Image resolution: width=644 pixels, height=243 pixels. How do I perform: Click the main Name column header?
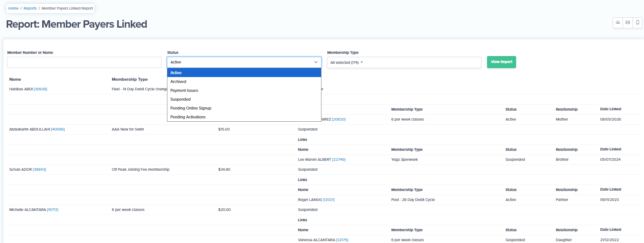15,79
